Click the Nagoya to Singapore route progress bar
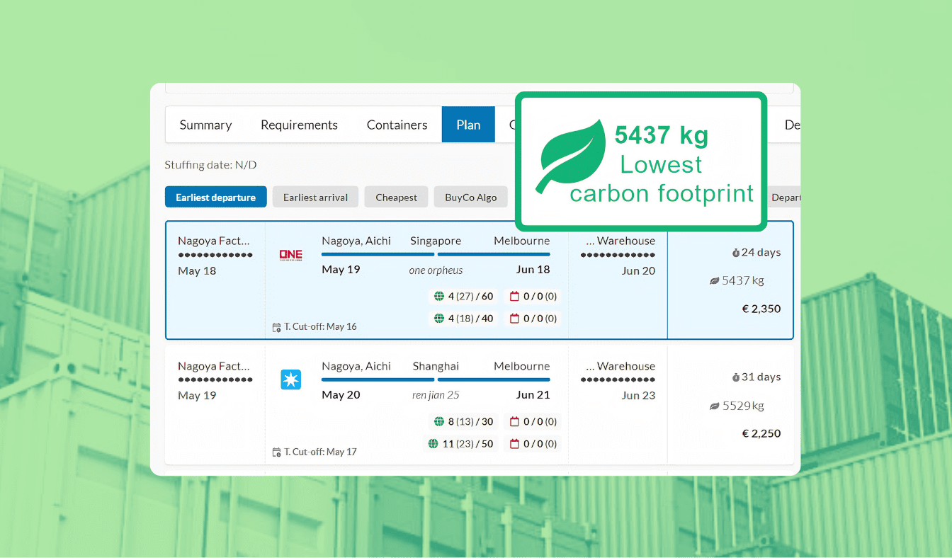Viewport: 952px width, 560px height. [x=378, y=254]
